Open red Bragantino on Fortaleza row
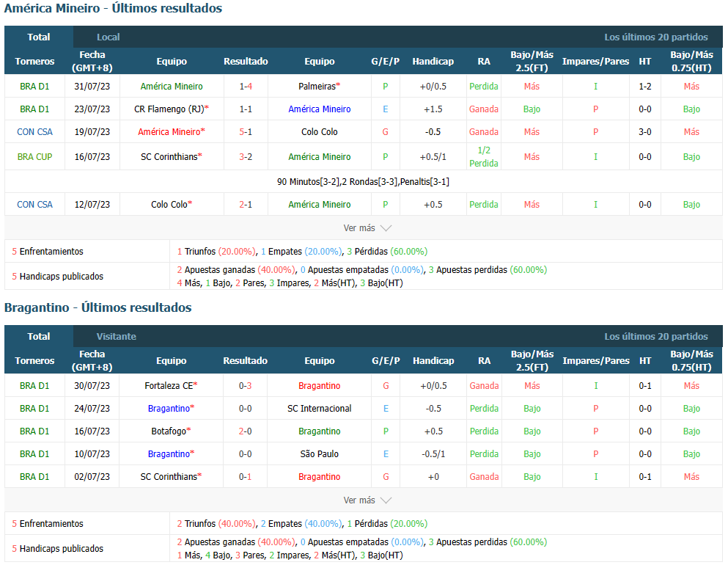This screenshot has width=728, height=565. coord(320,385)
